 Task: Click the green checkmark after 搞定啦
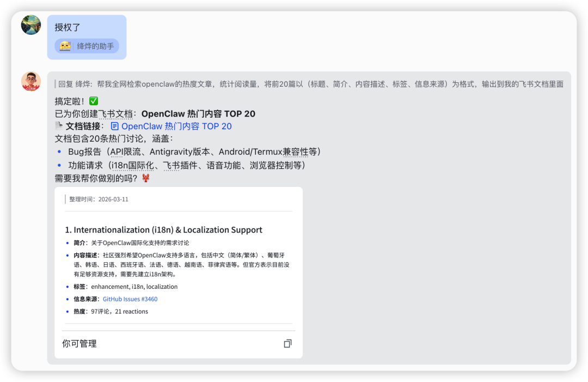tap(94, 101)
